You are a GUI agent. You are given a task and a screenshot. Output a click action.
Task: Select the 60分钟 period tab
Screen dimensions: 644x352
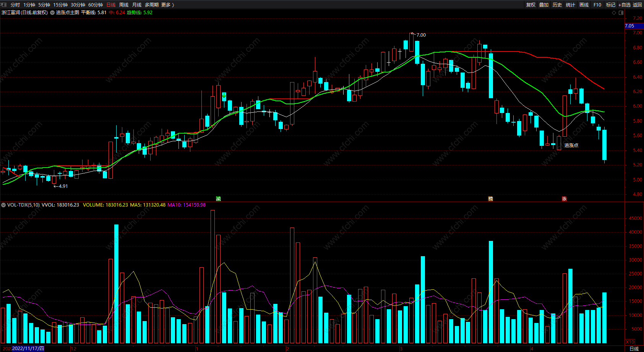pos(96,5)
